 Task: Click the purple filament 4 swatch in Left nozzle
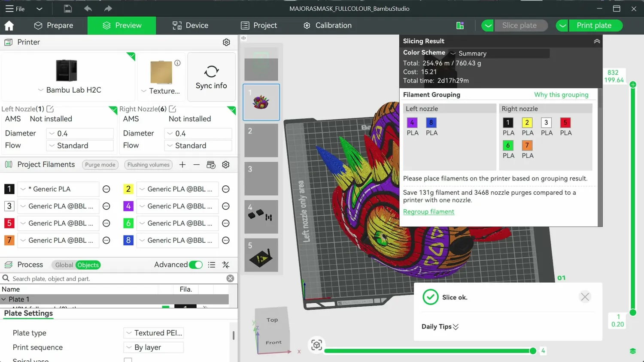coord(412,123)
